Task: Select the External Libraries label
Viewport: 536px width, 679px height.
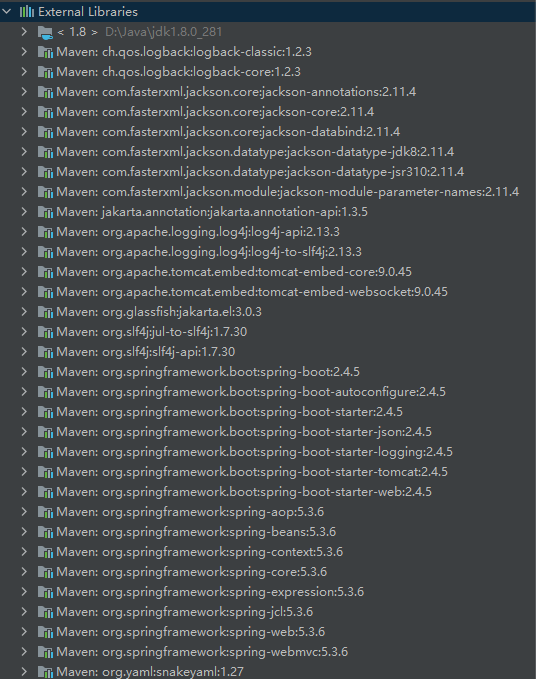Action: click(88, 12)
